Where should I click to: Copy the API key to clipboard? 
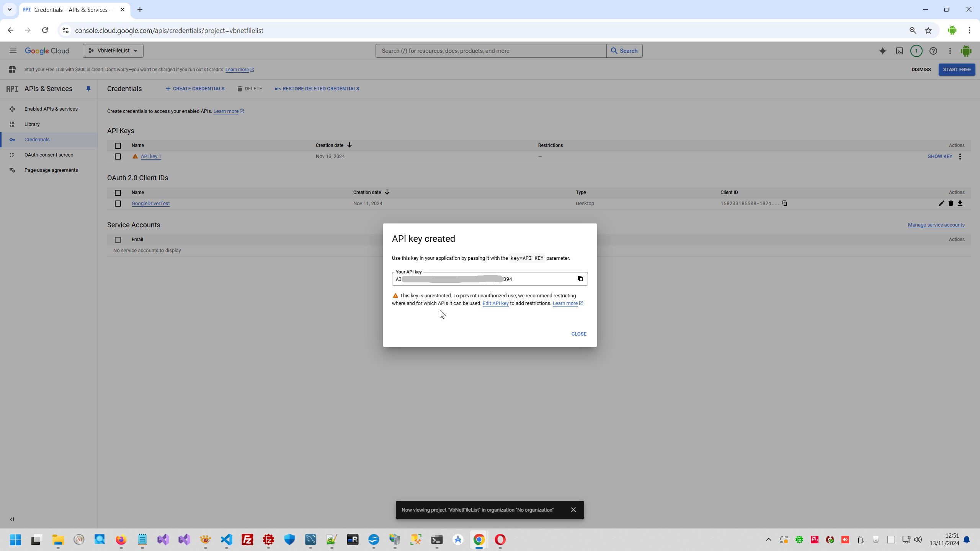point(580,279)
